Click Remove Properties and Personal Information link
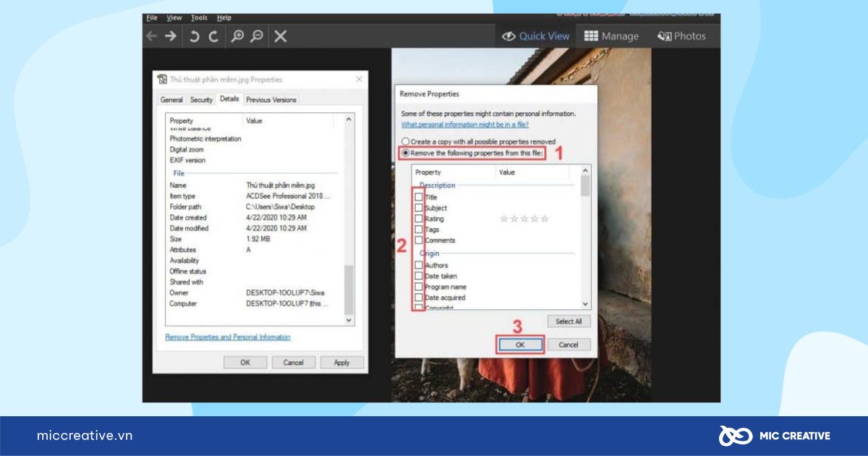This screenshot has height=456, width=868. tap(228, 337)
